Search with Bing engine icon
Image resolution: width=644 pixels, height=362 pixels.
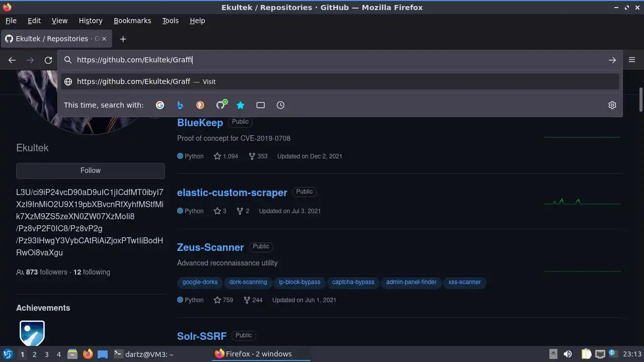click(180, 105)
